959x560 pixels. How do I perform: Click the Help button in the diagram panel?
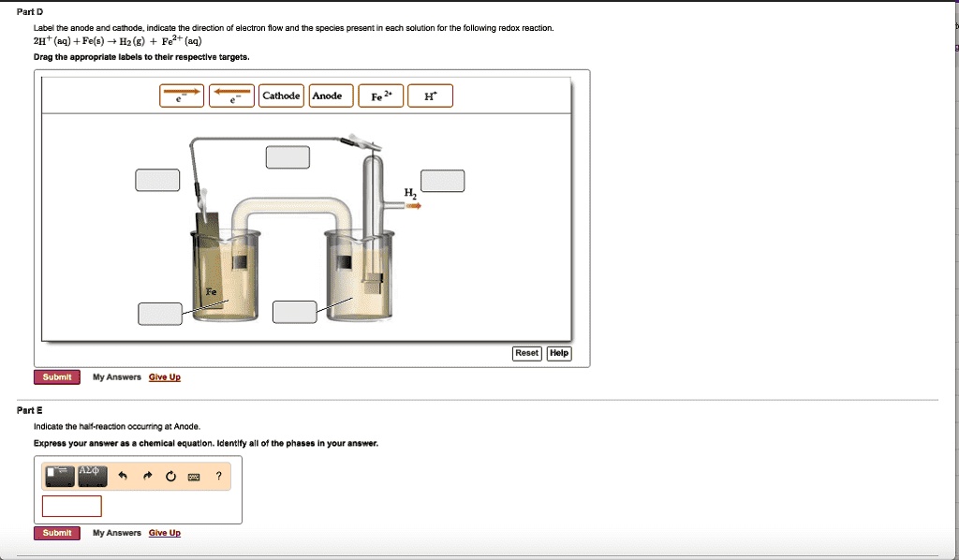coord(557,353)
